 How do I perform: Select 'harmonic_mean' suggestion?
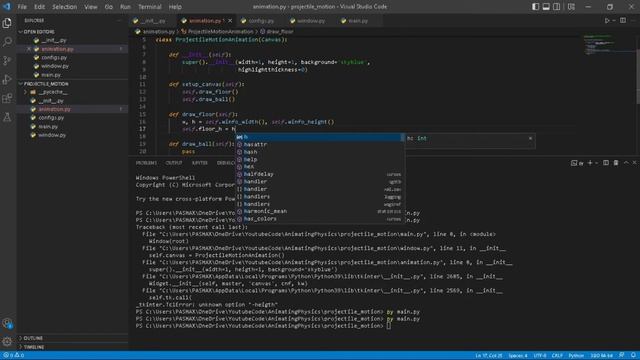(320, 211)
